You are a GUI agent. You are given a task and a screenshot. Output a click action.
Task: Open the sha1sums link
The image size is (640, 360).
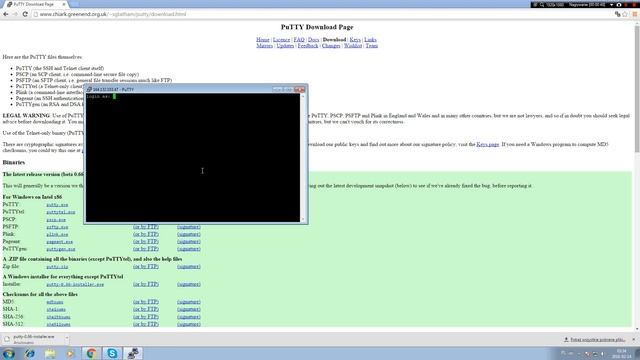[x=56, y=309]
